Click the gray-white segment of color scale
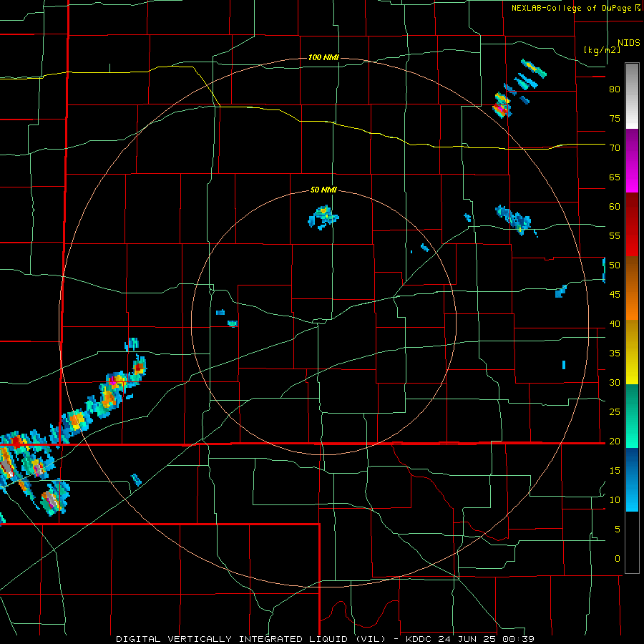The width and height of the screenshot is (644, 644). click(x=633, y=96)
